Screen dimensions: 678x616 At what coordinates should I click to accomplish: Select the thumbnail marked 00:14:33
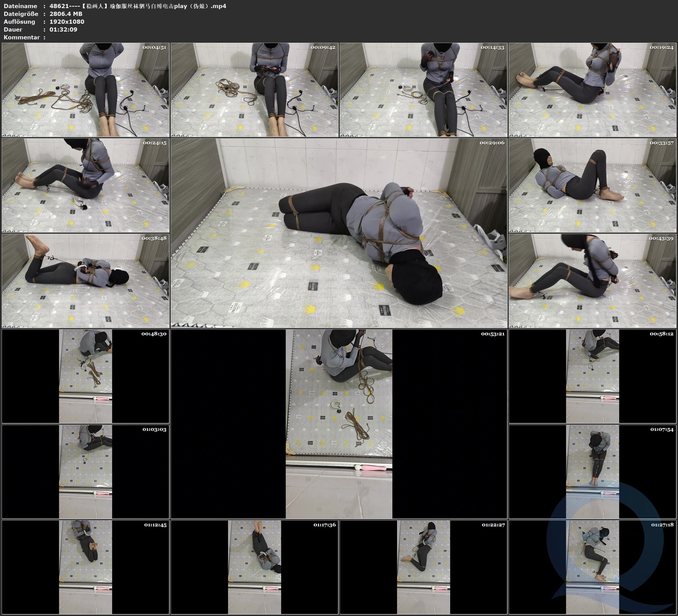point(423,89)
